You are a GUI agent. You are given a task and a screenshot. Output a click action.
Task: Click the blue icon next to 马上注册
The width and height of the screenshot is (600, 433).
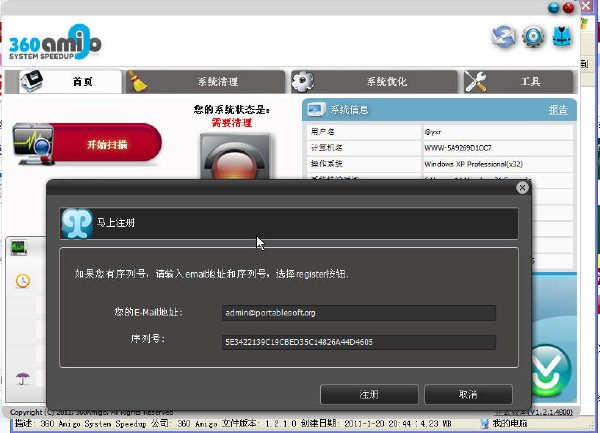click(x=77, y=223)
